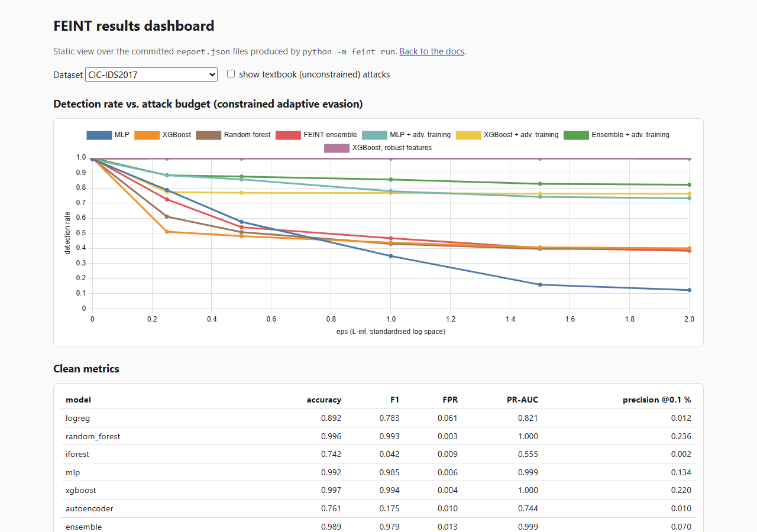The width and height of the screenshot is (757, 532).
Task: Click iforest F1 value 0.042
Action: tap(390, 454)
